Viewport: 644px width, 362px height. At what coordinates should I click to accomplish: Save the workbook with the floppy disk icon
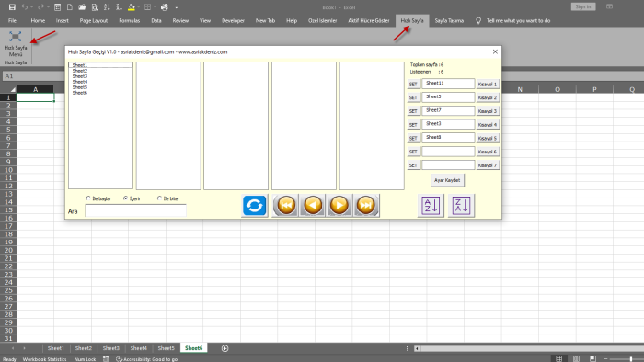click(12, 7)
